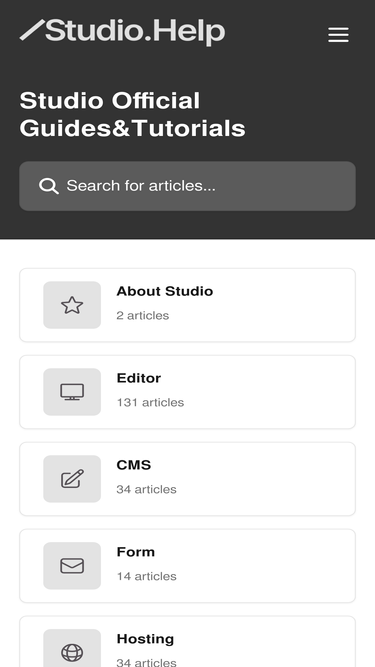Focus the Search for articles field
Image resolution: width=375 pixels, height=667 pixels.
(188, 186)
